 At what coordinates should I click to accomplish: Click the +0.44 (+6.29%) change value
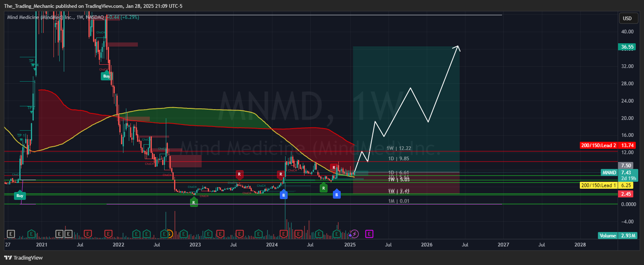pos(123,17)
